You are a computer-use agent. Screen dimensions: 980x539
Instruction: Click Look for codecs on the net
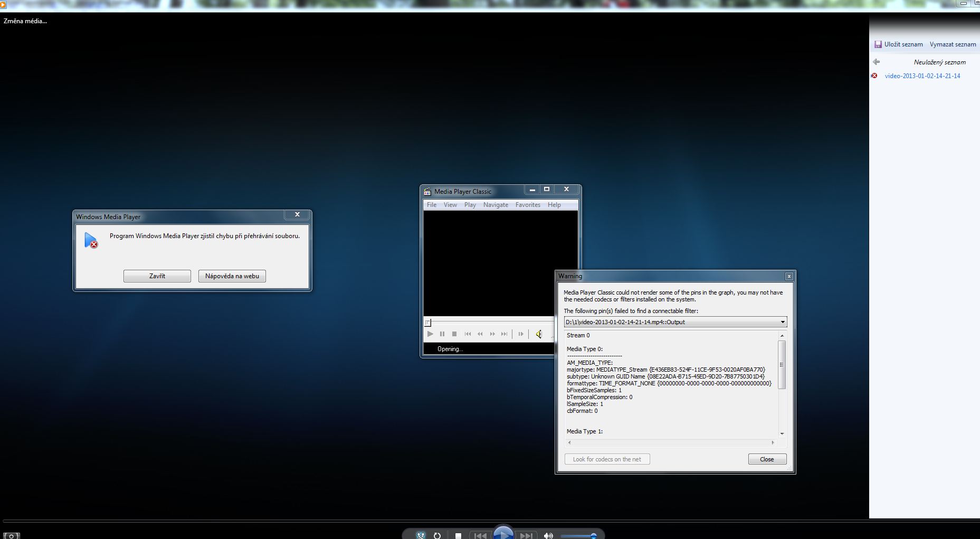click(607, 459)
